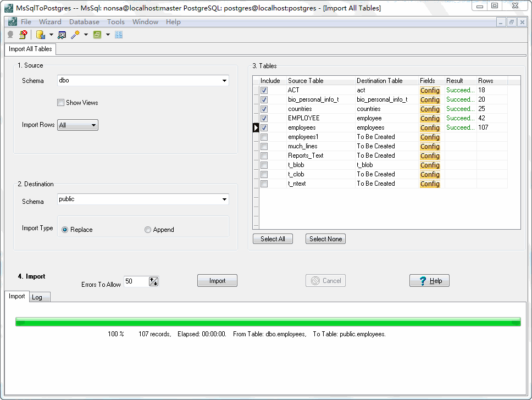Click the much_lines source table cell
The image size is (532, 400).
click(320, 146)
